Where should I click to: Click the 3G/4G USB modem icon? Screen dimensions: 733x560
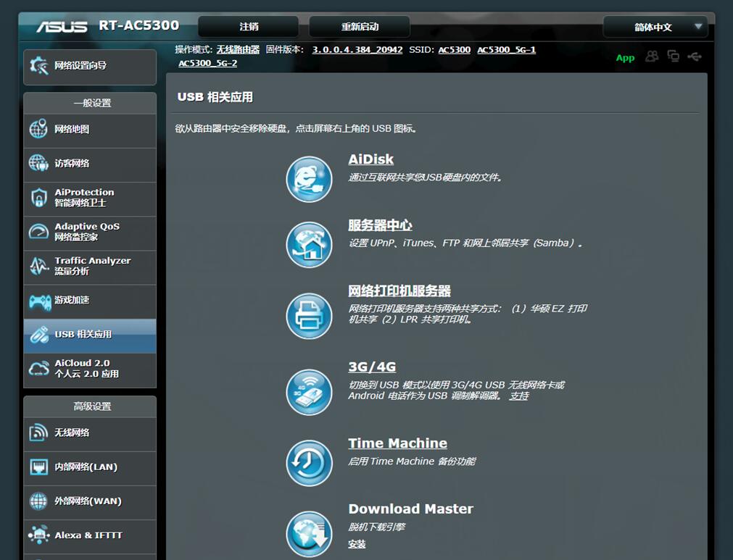[x=309, y=392]
